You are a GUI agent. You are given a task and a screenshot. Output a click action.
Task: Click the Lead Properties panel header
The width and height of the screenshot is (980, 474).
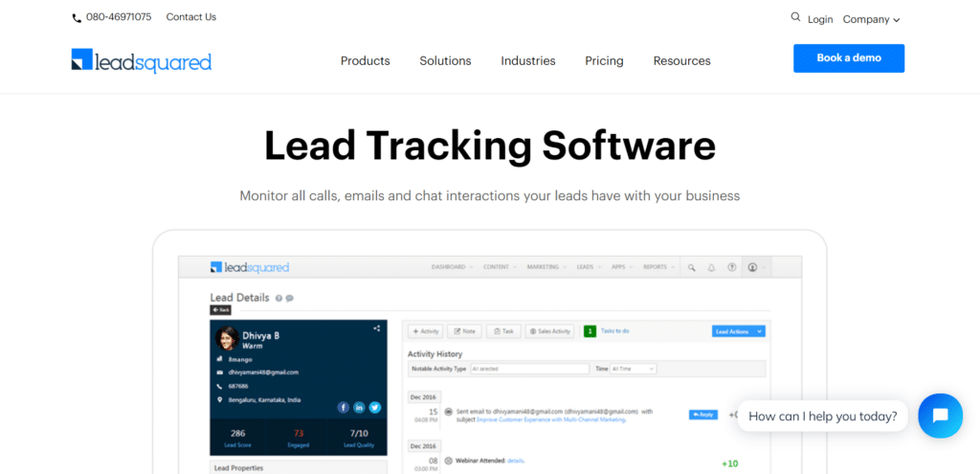pos(299,467)
